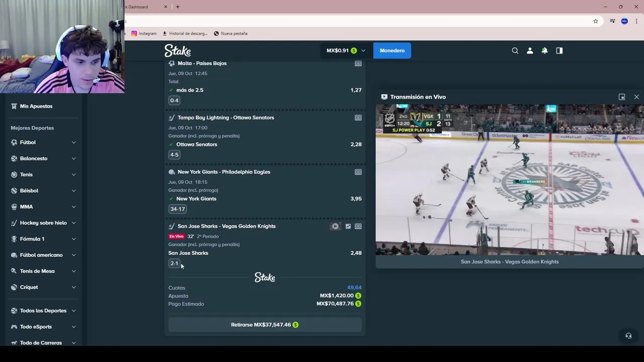Expand the Béisbol category chevron
The image size is (644, 362).
(73, 191)
